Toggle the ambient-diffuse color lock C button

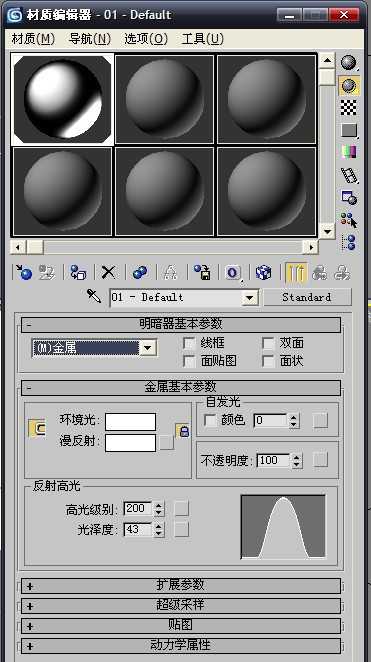point(37,428)
